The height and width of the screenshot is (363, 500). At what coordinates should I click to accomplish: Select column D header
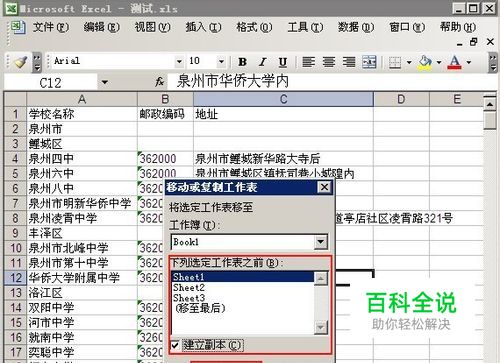point(401,99)
